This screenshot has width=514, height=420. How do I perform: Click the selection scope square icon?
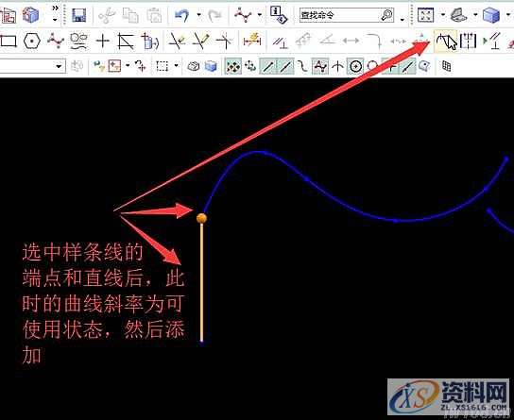click(114, 66)
